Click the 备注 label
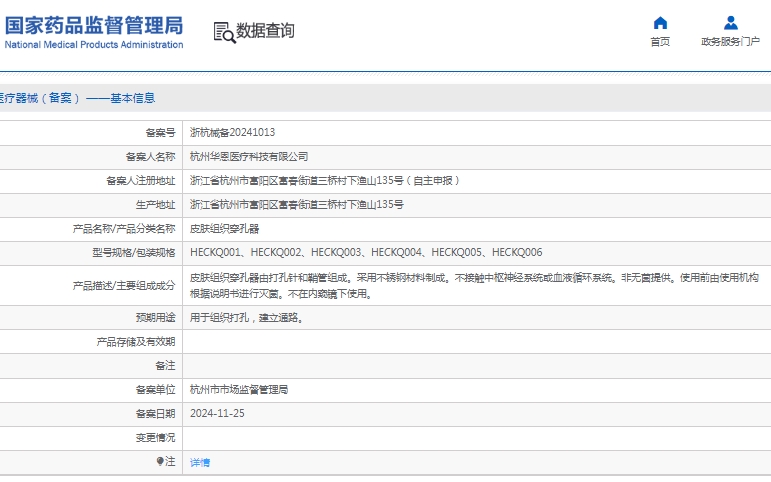Viewport: 771px width, 482px height. (165, 366)
